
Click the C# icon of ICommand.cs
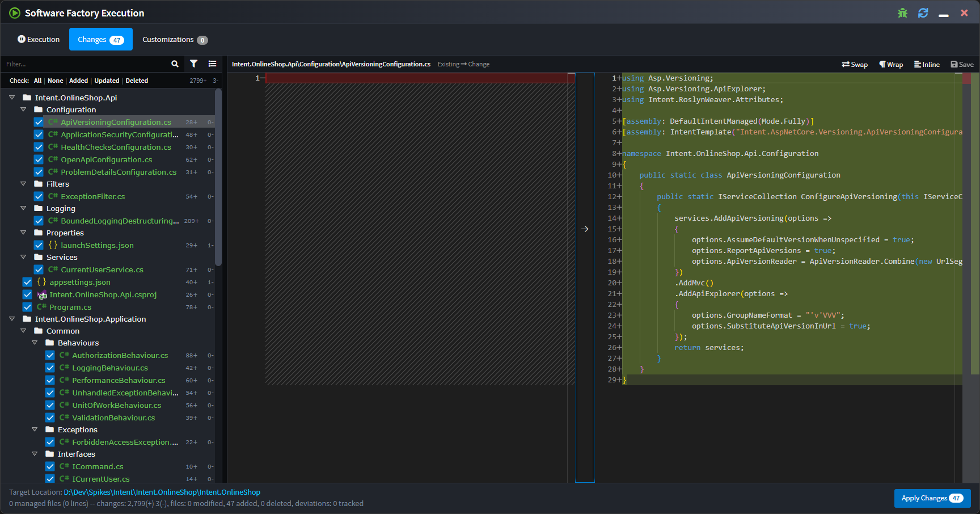[x=64, y=466]
